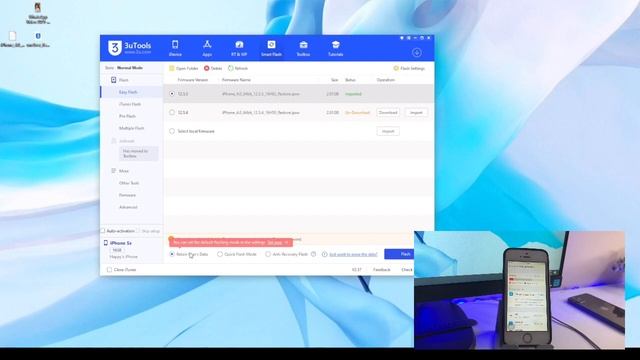Open the Toolbox section icon

coord(303,44)
